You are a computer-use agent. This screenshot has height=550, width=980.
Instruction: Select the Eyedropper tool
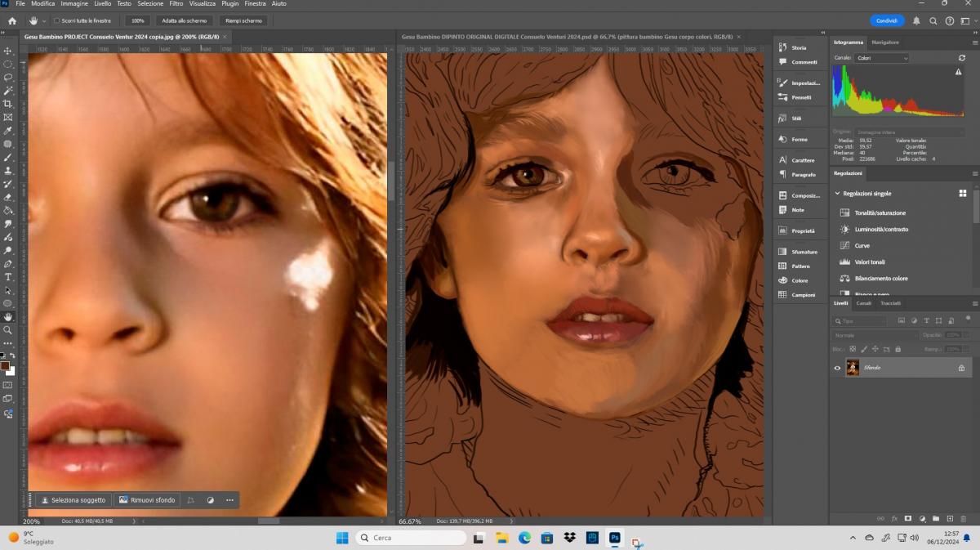[x=8, y=131]
